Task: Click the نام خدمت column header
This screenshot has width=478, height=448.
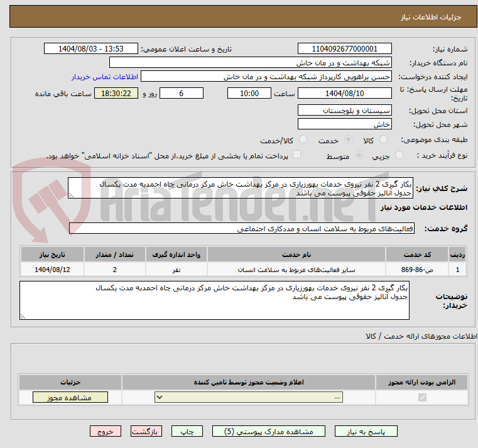Action: pos(296,254)
